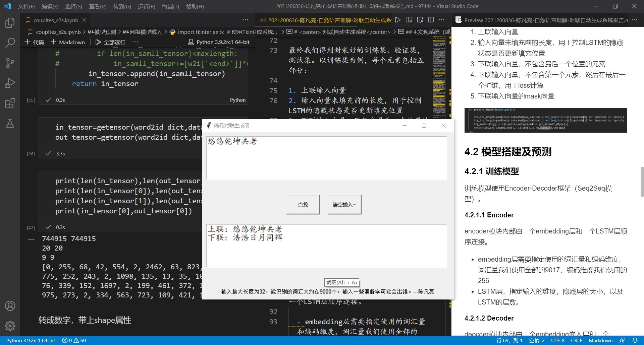
Task: Switch to the couplets_s2s.ipynb tab
Action: [x=56, y=20]
